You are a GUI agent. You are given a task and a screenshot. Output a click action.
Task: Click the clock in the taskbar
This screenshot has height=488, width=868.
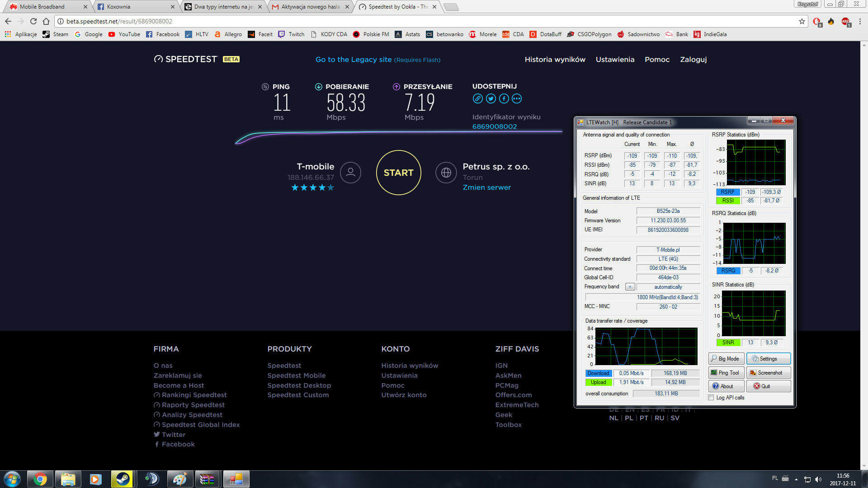tap(843, 479)
